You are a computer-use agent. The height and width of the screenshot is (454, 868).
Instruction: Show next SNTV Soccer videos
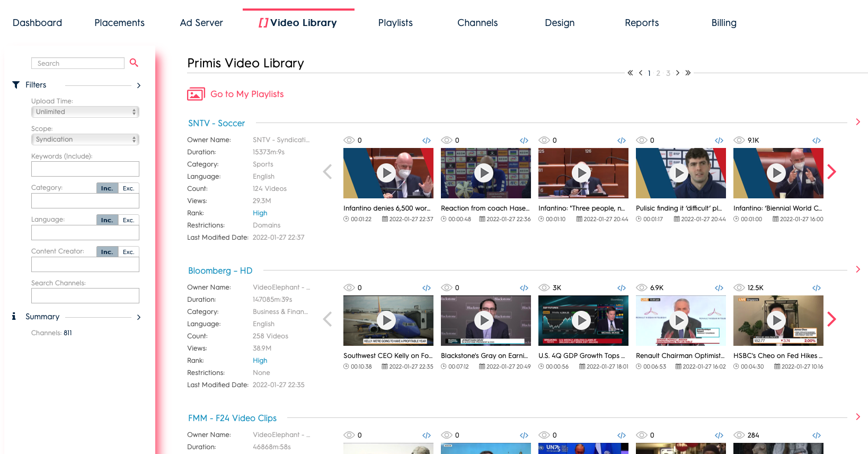pos(832,171)
